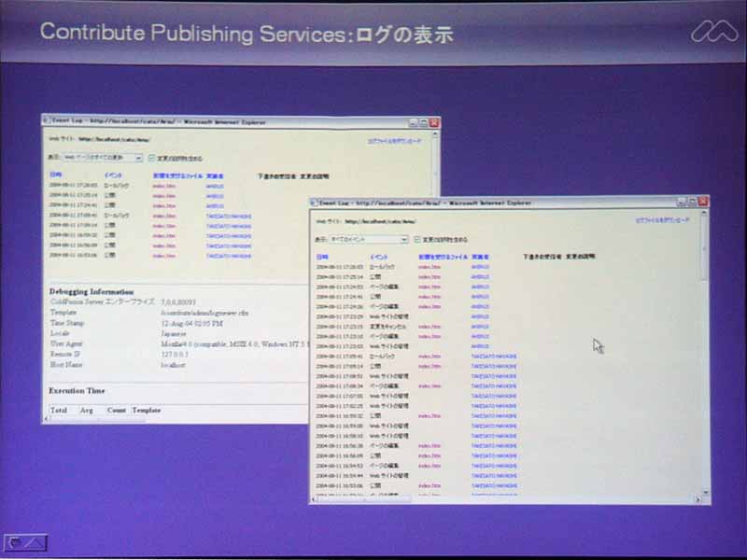Click front window Internet Explorer title bar icon
The width and height of the screenshot is (747, 560).
pos(314,203)
